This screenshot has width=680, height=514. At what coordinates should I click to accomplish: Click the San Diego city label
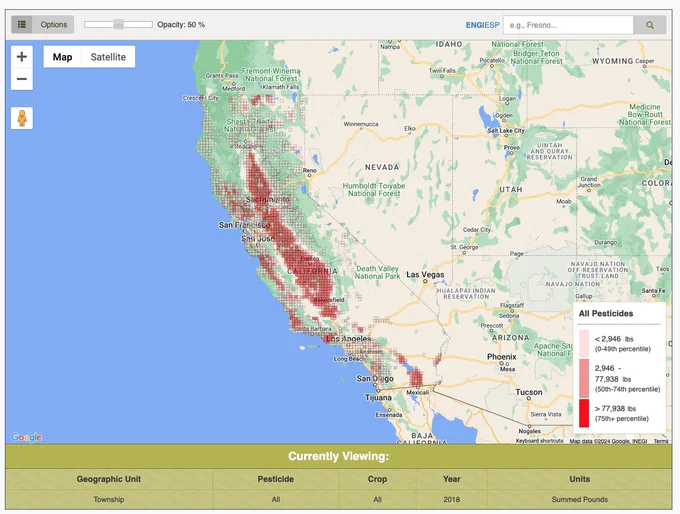point(375,379)
